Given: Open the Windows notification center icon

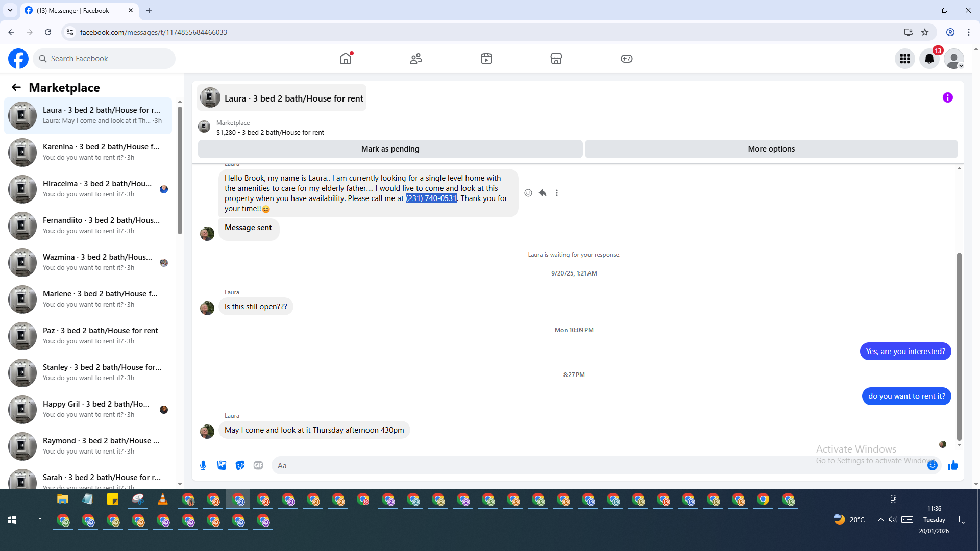Looking at the screenshot, I should (963, 520).
